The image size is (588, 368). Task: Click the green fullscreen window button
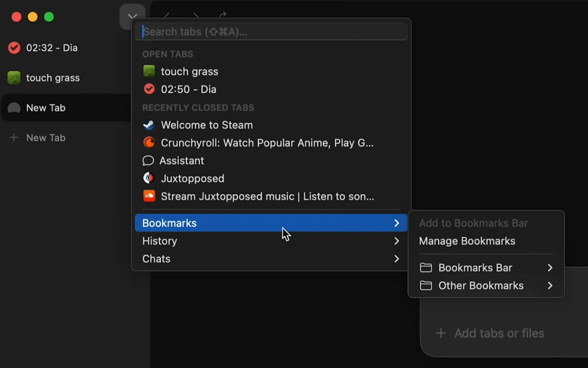pos(49,17)
